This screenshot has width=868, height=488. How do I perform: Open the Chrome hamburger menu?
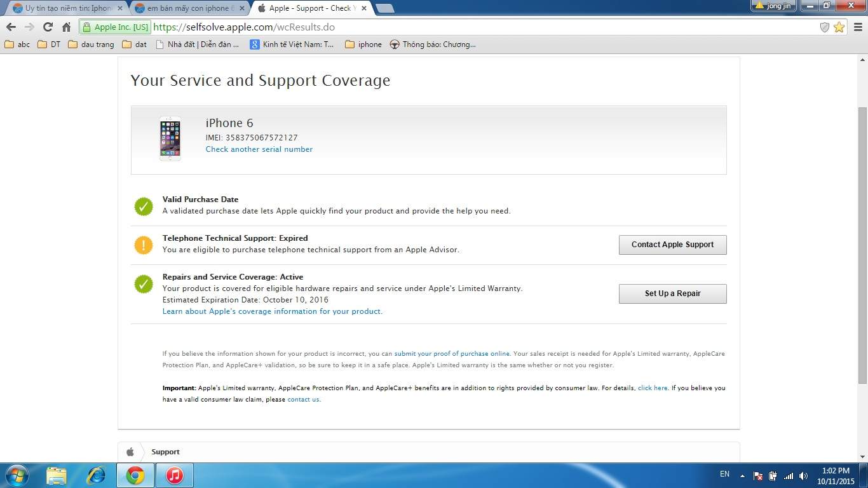[x=858, y=27]
